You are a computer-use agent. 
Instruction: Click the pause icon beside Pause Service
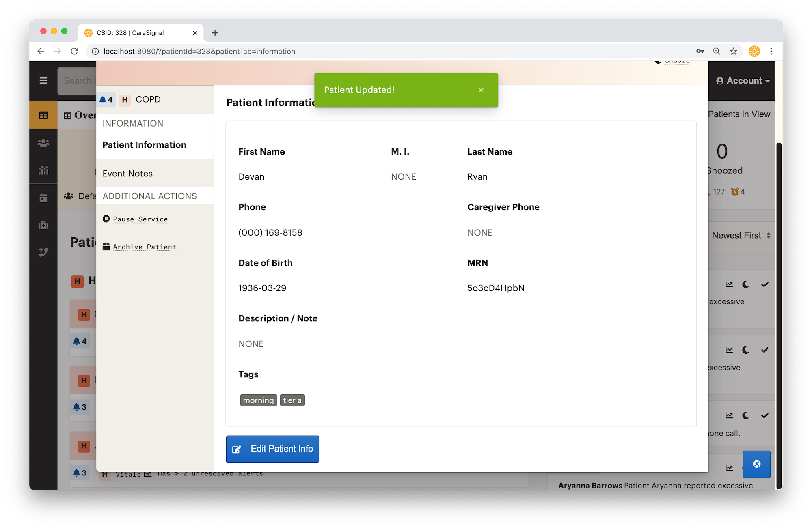point(106,219)
